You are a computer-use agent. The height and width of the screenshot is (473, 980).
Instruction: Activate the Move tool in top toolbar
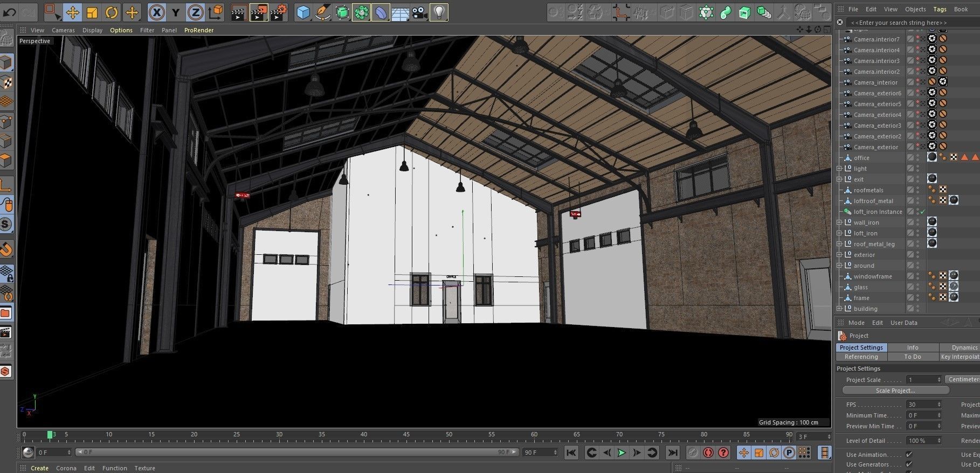pyautogui.click(x=72, y=12)
